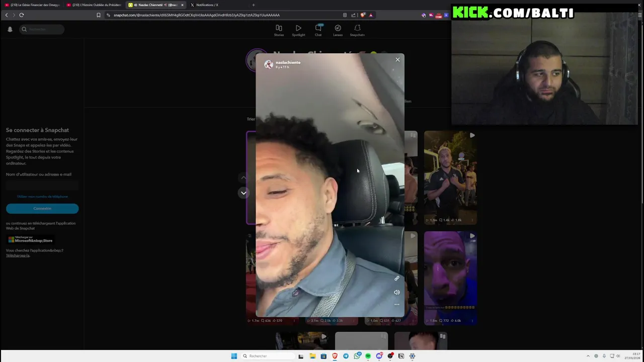Open Settings gear from taskbar
This screenshot has height=362, width=644.
click(x=412, y=356)
